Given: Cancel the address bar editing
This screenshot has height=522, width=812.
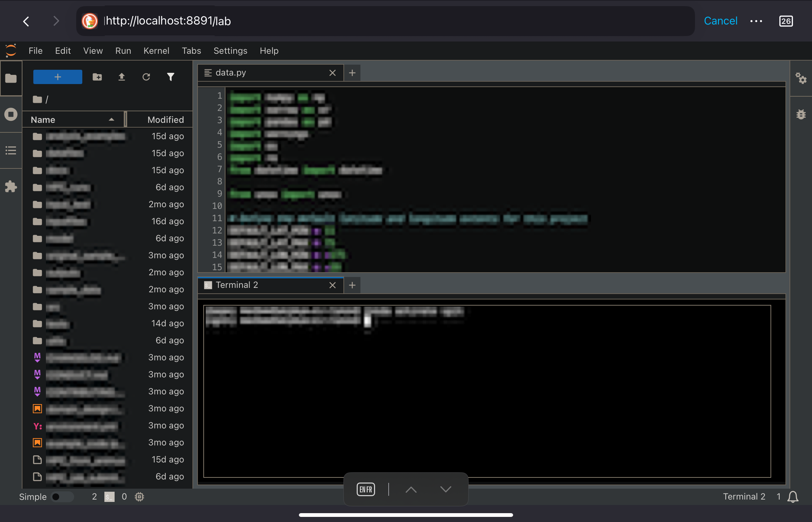Looking at the screenshot, I should pos(720,21).
